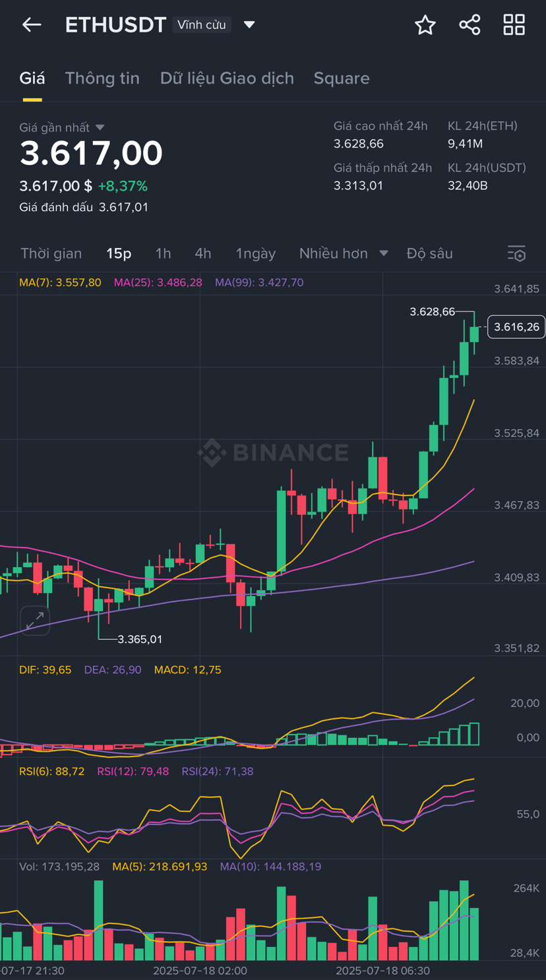Tap the MACD: 12,75 label
Image resolution: width=546 pixels, height=980 pixels.
coord(188,669)
